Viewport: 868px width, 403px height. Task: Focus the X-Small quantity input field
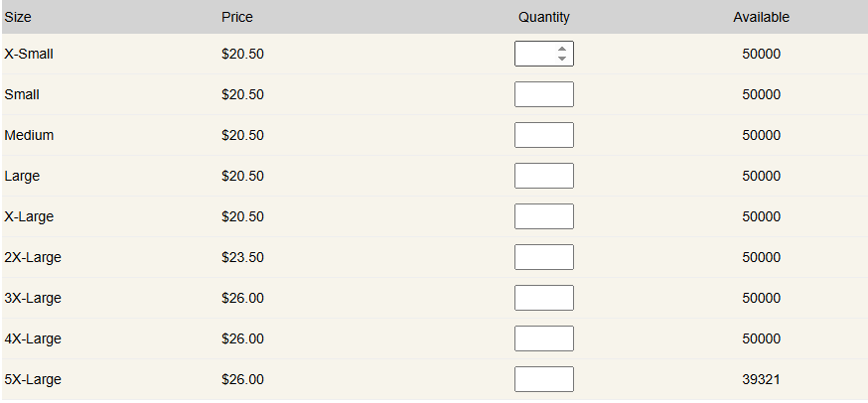coord(536,54)
